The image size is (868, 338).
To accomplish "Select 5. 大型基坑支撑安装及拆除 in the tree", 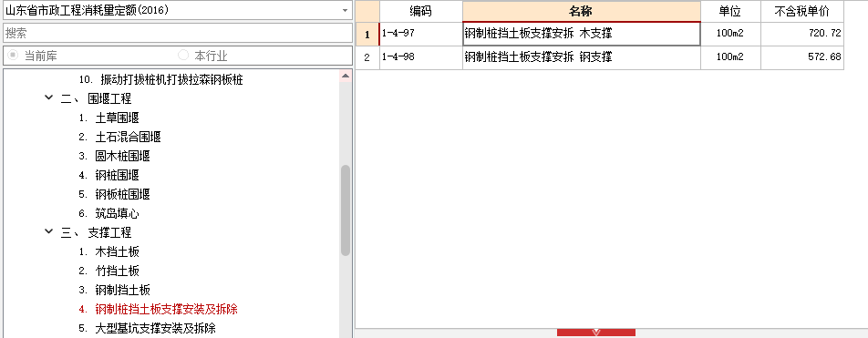I will click(147, 328).
